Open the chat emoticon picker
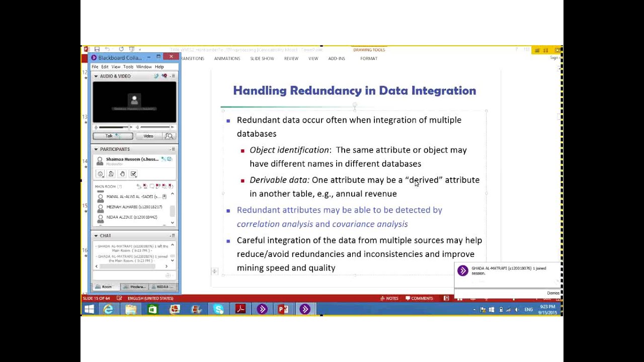 169,276
